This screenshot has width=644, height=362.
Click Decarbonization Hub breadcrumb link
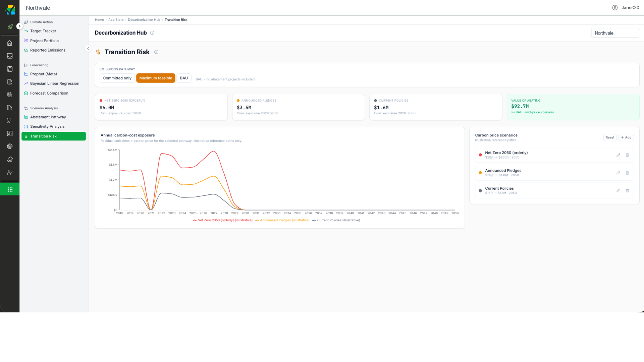(x=144, y=20)
